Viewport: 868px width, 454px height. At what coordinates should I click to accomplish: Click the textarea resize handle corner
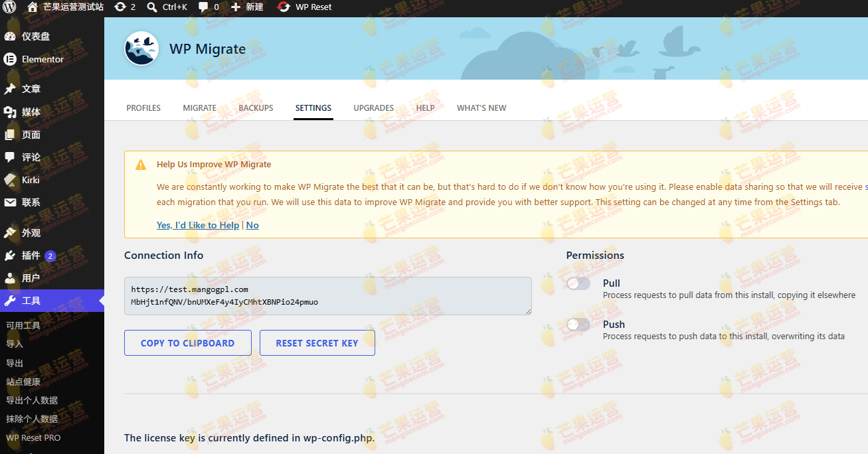coord(528,311)
